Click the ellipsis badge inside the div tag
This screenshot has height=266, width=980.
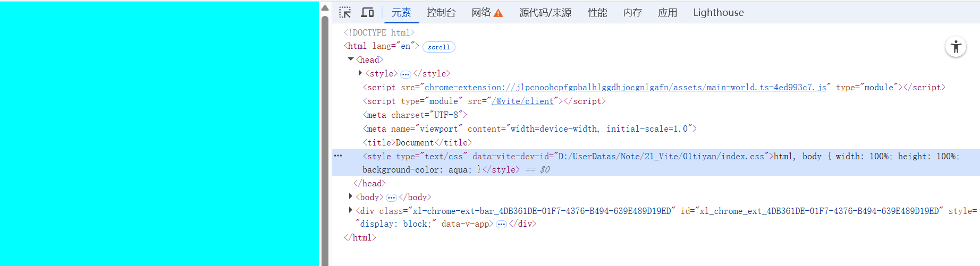click(x=501, y=224)
